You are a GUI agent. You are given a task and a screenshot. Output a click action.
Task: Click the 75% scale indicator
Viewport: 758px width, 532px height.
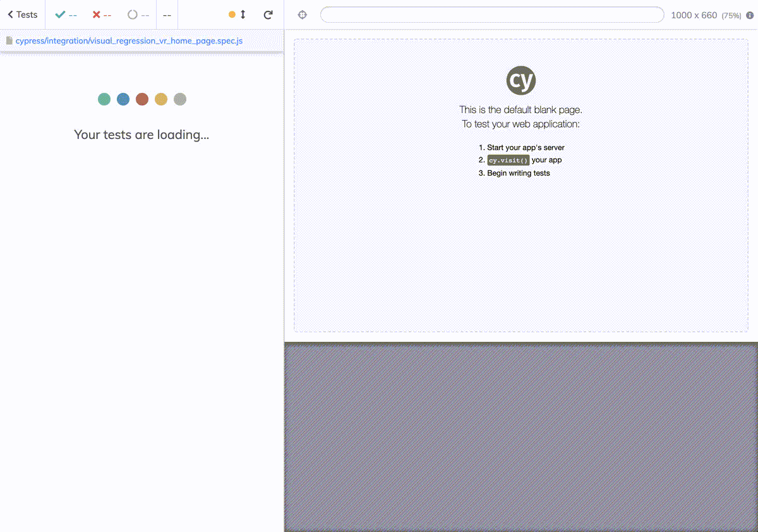(x=731, y=16)
